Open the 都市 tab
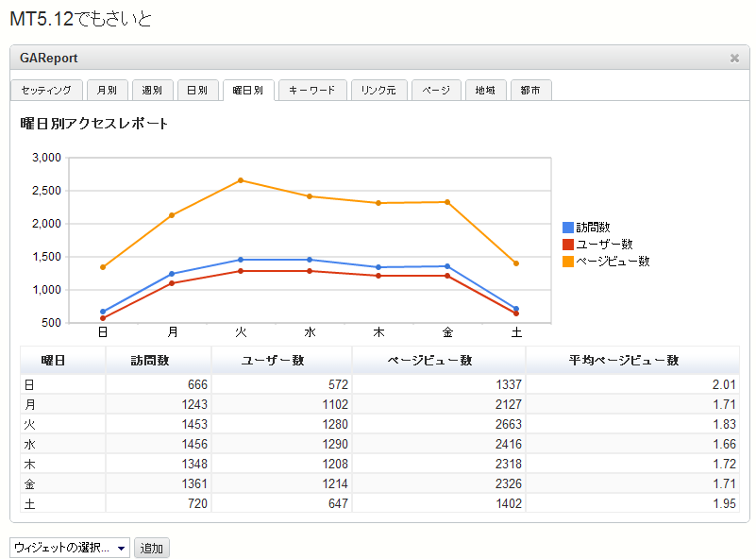The image size is (756, 559). pos(530,91)
